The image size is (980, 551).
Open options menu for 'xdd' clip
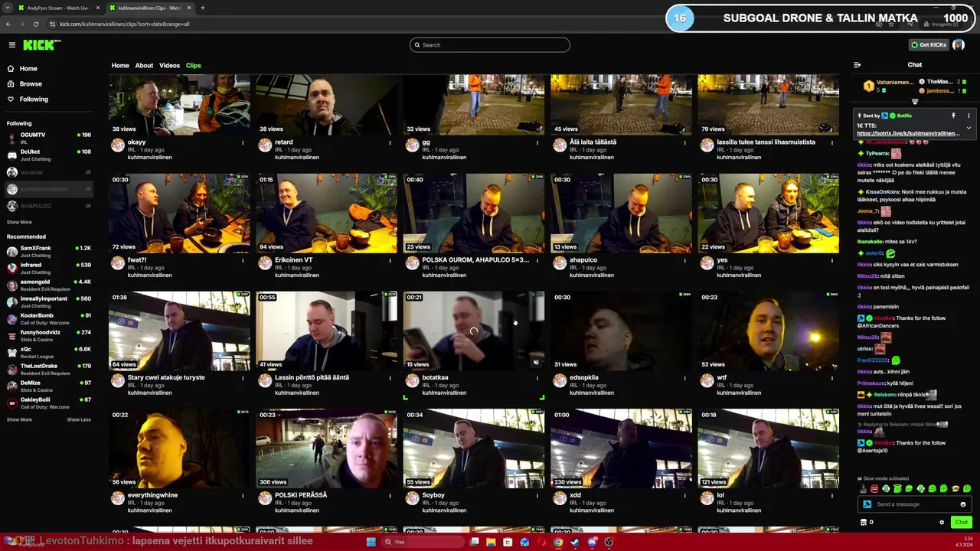tap(684, 496)
